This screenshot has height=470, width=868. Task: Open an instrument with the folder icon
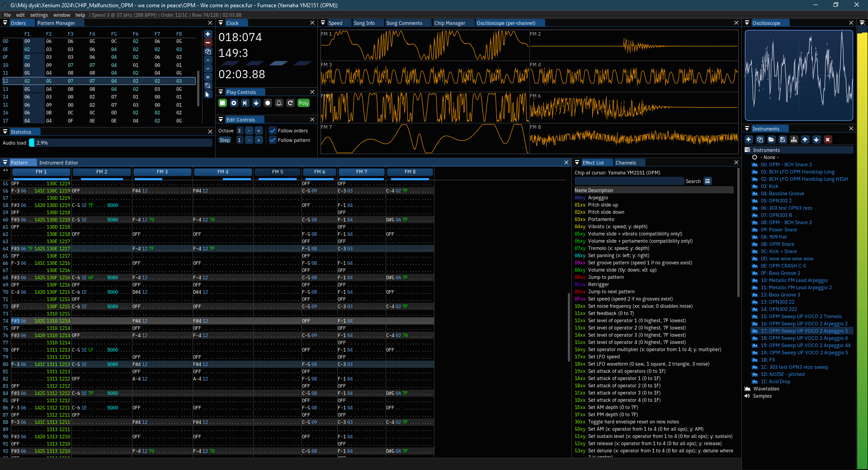tap(771, 140)
